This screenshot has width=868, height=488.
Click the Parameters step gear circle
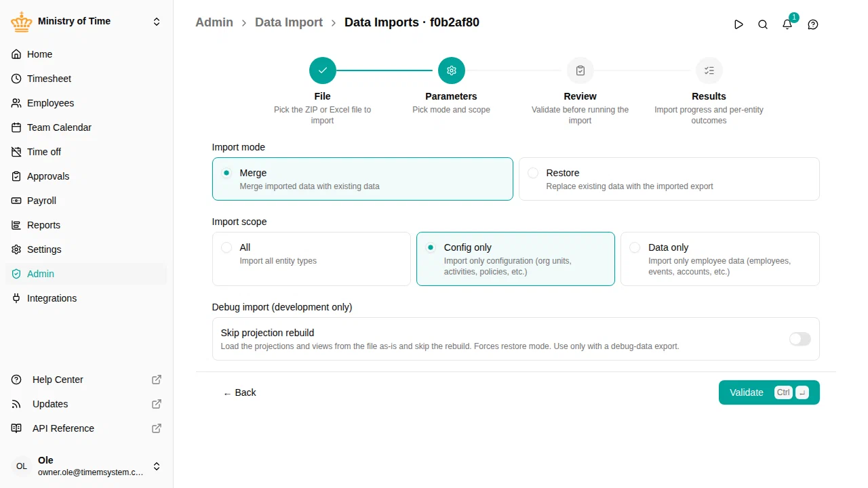(x=452, y=70)
